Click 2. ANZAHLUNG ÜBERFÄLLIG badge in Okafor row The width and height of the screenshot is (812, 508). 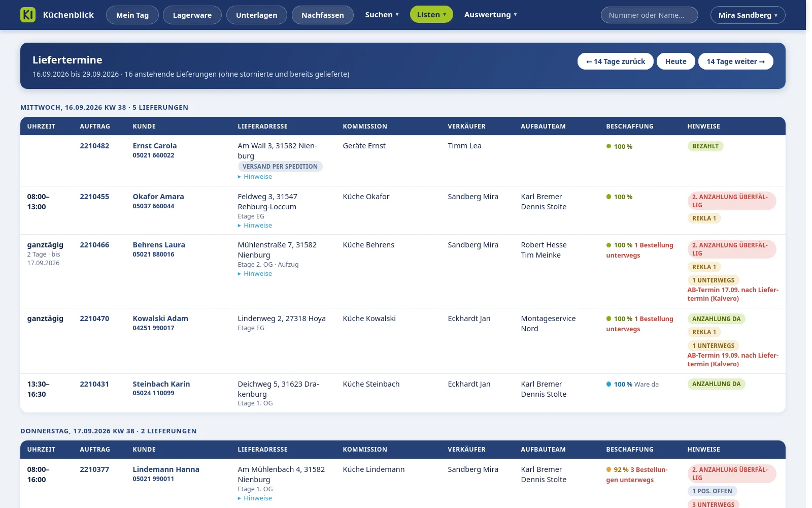coord(732,201)
